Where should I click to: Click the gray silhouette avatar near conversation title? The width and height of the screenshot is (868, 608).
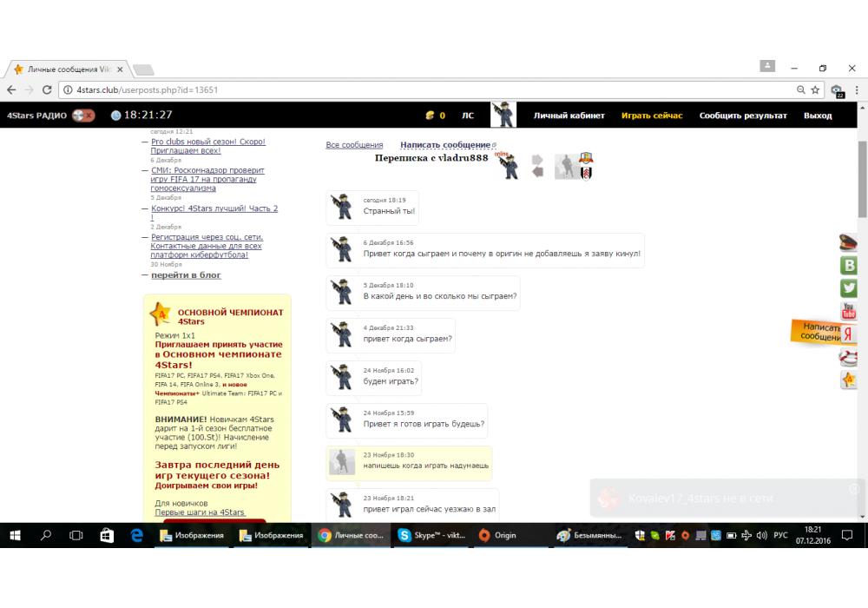click(566, 166)
